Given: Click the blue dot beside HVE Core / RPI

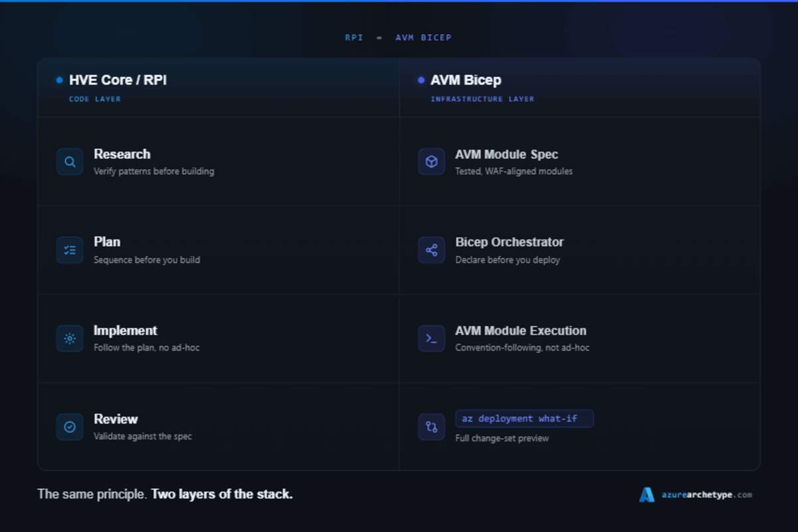Looking at the screenshot, I should click(60, 80).
